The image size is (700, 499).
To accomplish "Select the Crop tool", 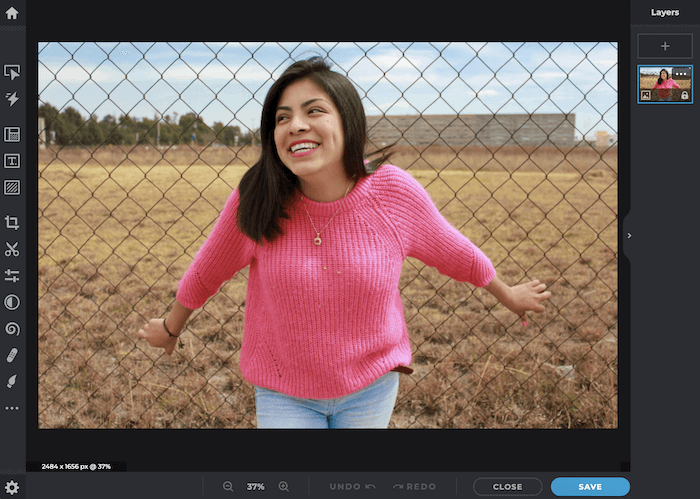I will [12, 222].
